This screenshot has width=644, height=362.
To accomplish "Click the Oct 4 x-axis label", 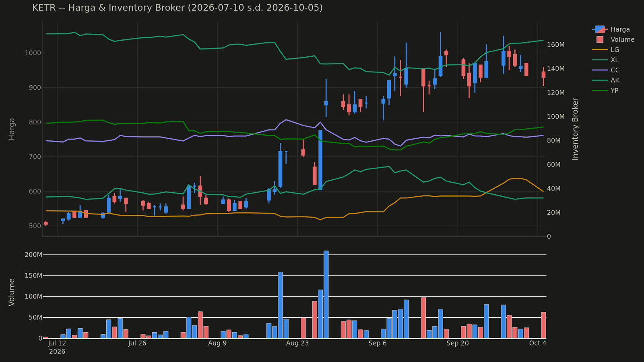I will (x=538, y=343).
